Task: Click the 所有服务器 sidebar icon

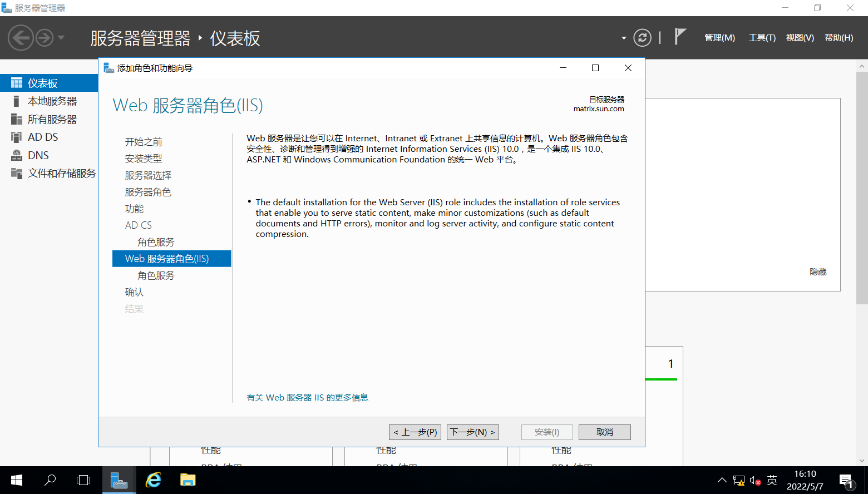Action: click(x=17, y=120)
